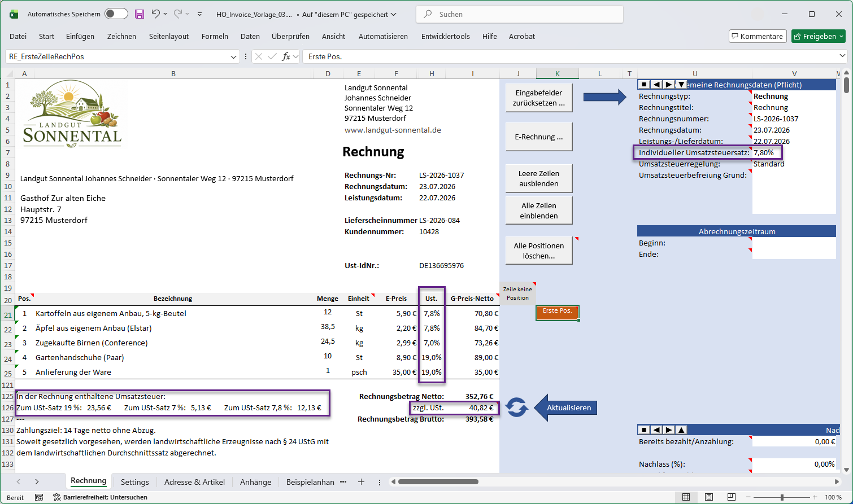Click the Excel logo in title bar

14,14
